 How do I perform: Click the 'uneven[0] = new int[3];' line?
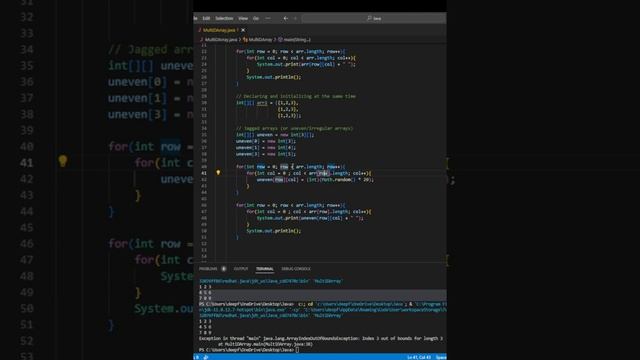coord(266,141)
